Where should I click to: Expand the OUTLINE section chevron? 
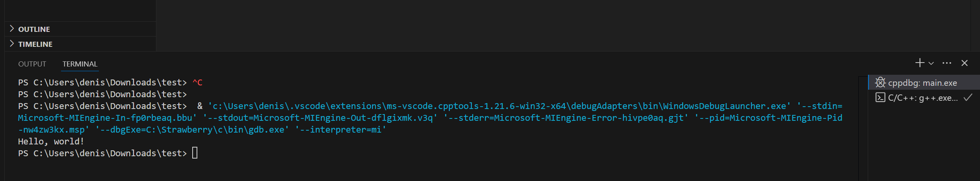point(12,29)
